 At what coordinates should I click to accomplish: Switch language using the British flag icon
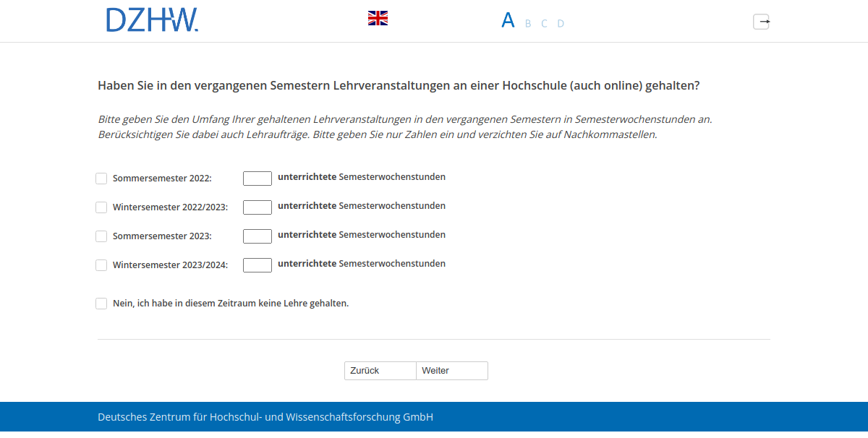pos(377,18)
